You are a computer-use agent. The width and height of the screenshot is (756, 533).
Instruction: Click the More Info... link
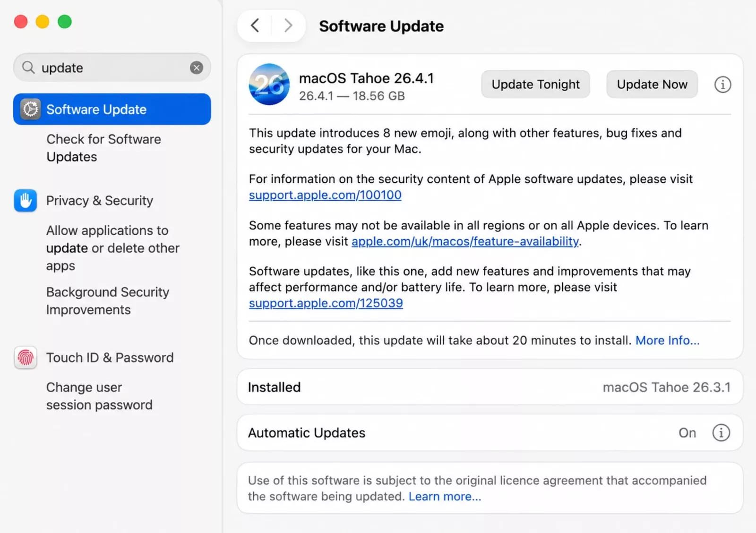coord(667,340)
